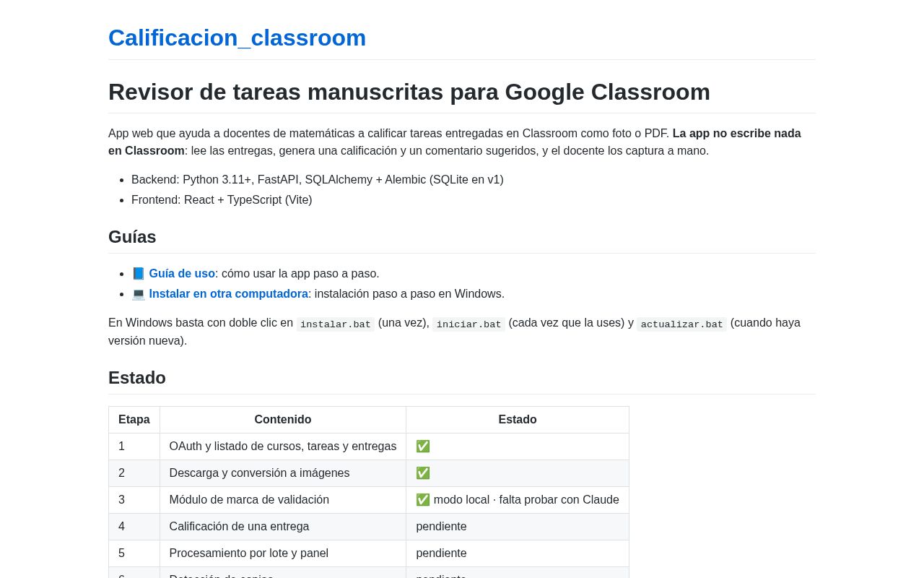Click the green checkmark before 'modo local'
Viewport: 924px width, 578px height.
423,500
